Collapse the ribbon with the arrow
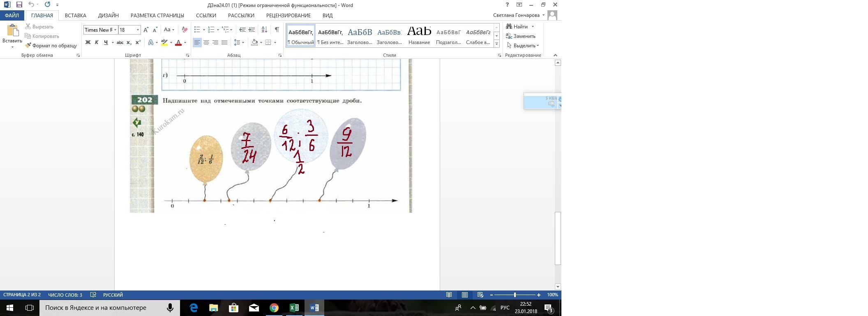Image resolution: width=868 pixels, height=316 pixels. (555, 55)
